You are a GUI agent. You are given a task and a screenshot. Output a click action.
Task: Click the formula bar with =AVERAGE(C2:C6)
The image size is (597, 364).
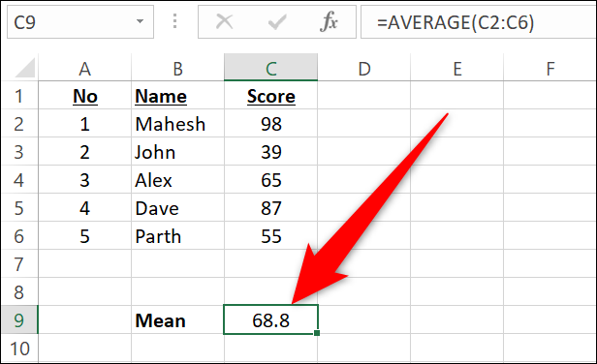point(479,21)
